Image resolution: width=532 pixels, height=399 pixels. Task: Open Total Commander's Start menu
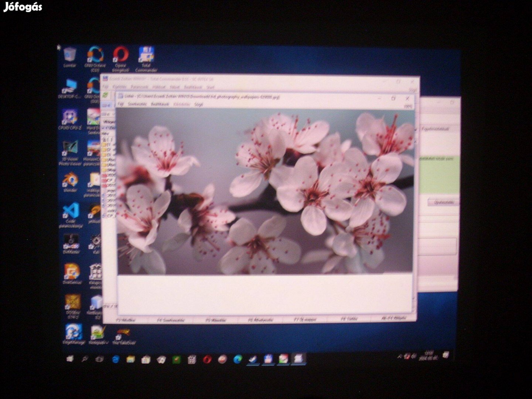click(x=210, y=88)
